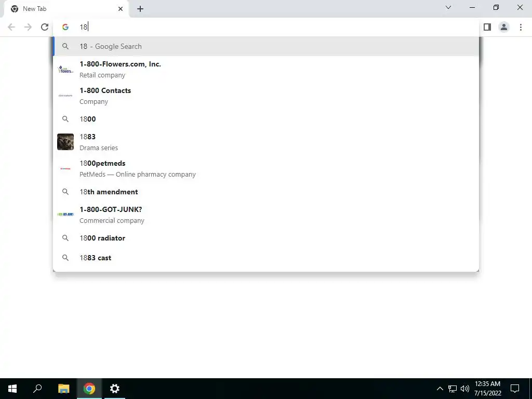Open Chrome's three-dot menu
Screen dimensions: 532x399
pyautogui.click(x=521, y=27)
